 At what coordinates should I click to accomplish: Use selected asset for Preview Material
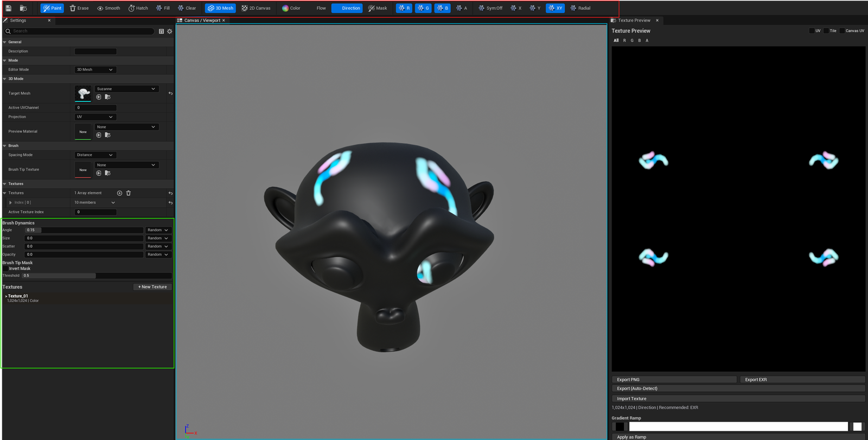pos(99,135)
